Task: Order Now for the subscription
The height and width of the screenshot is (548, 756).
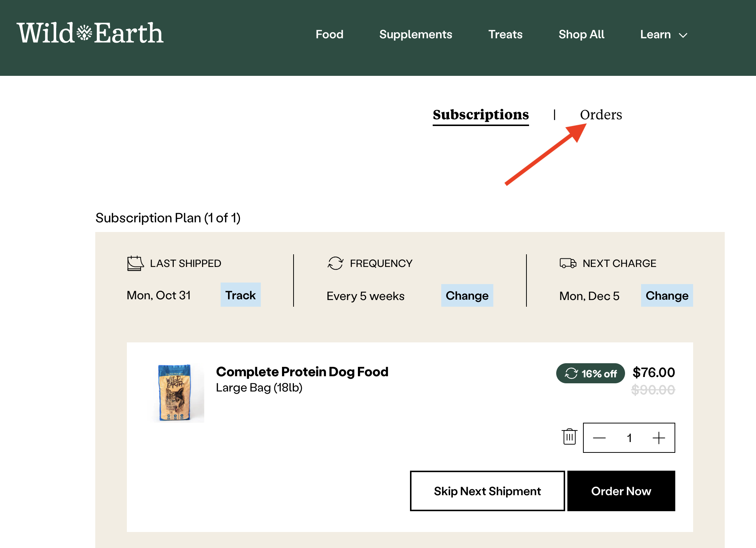Action: [x=621, y=491]
